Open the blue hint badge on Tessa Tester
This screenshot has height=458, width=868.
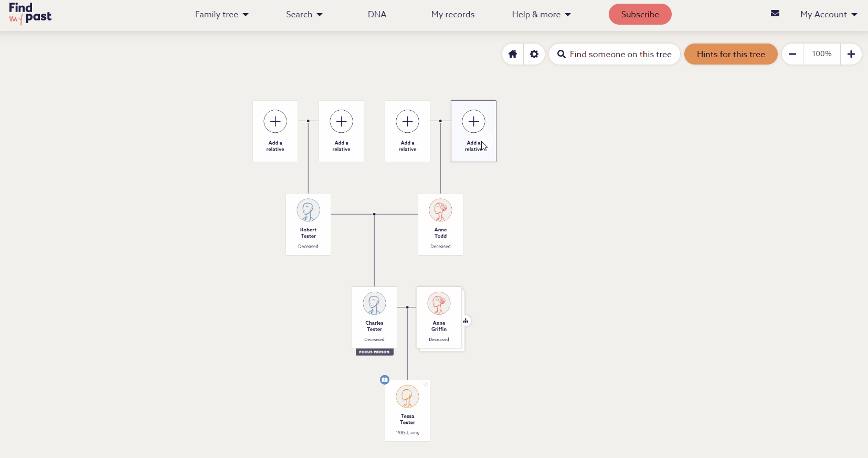pyautogui.click(x=385, y=380)
